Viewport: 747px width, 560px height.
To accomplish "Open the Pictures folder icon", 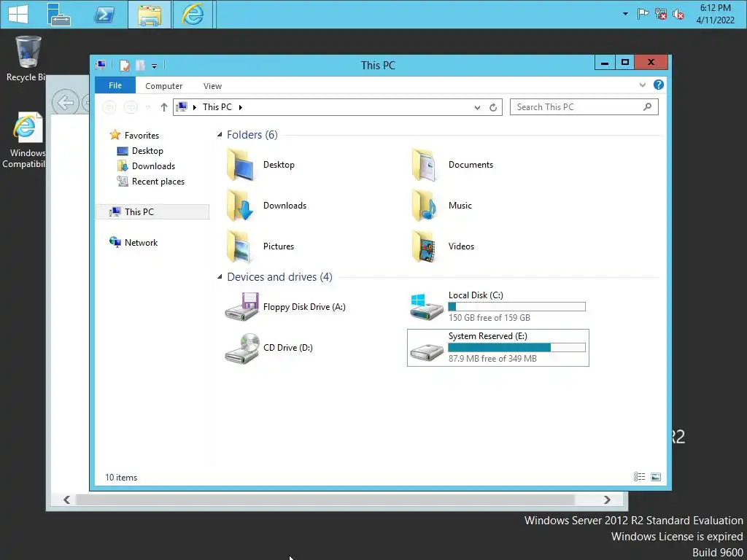I will (239, 246).
